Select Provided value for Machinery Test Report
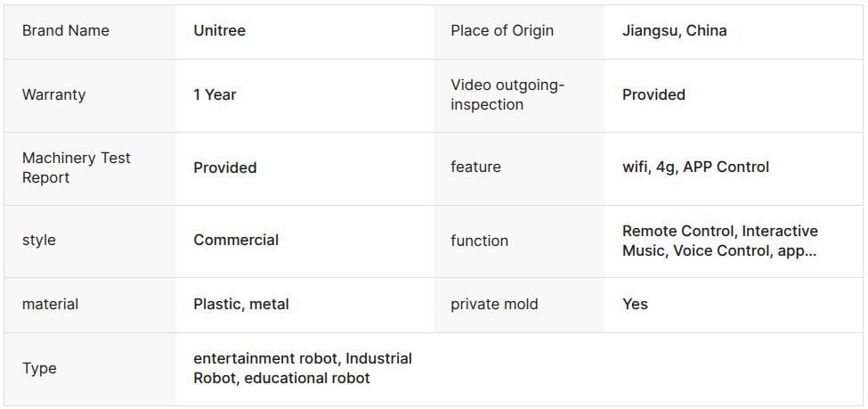The image size is (868, 409). point(225,168)
